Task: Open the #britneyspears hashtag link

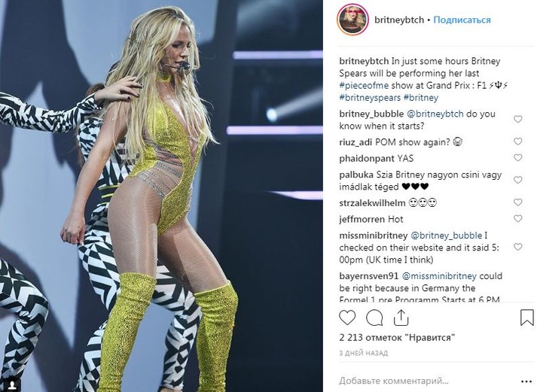Action: [x=370, y=98]
